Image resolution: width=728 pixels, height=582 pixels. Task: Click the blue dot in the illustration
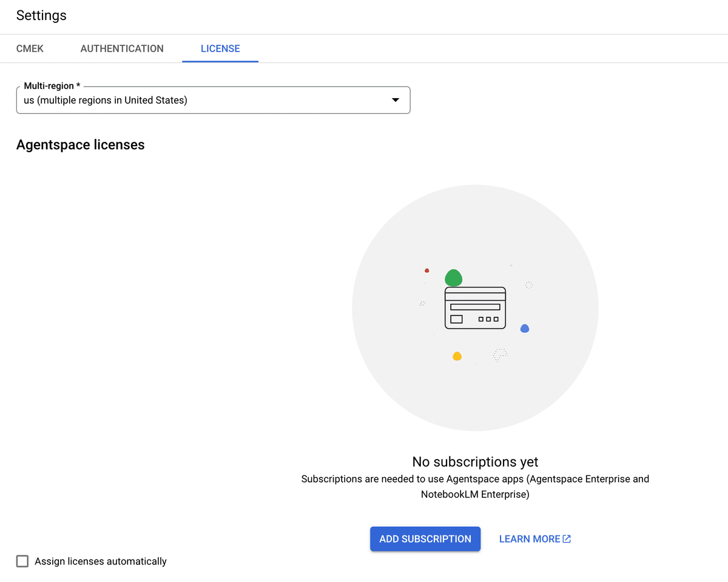525,329
